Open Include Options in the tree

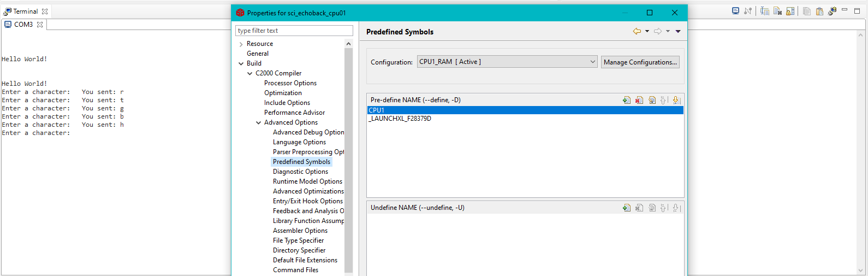(x=287, y=103)
